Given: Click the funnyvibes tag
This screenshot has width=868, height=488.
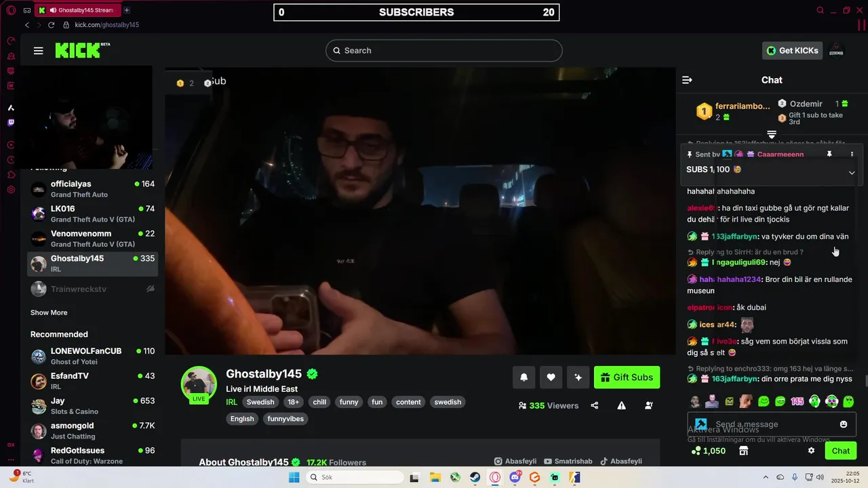Looking at the screenshot, I should (x=285, y=419).
